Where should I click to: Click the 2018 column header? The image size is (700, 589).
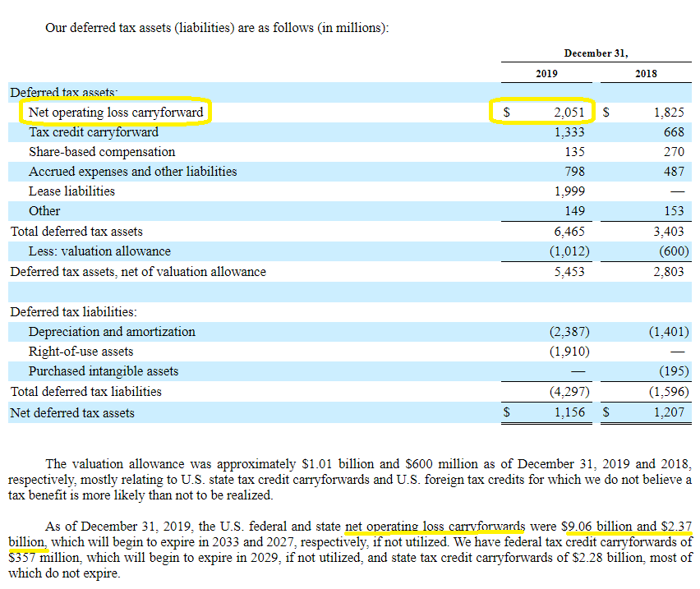pos(646,73)
